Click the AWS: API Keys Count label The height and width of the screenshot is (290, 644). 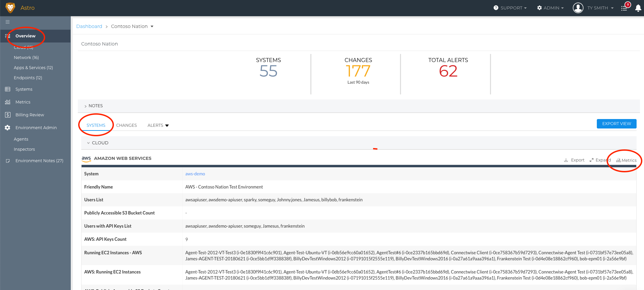(105, 239)
